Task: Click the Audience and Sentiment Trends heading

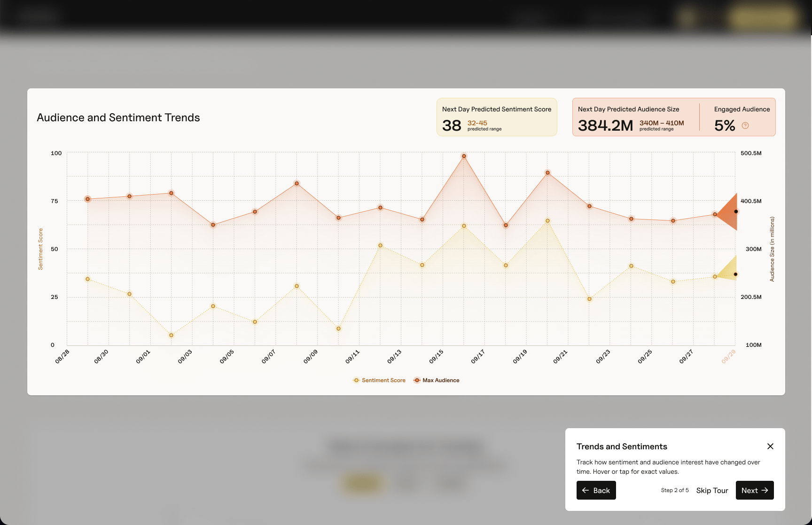Action: pyautogui.click(x=118, y=118)
